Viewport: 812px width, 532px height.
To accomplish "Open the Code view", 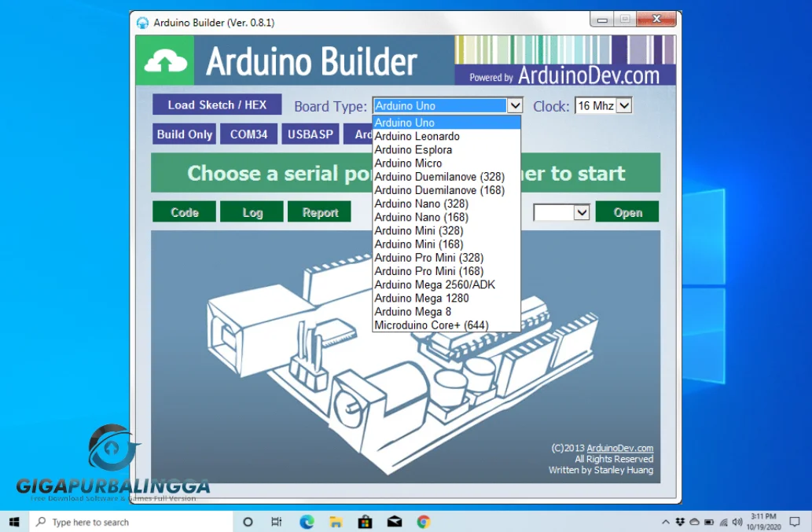I will point(185,211).
